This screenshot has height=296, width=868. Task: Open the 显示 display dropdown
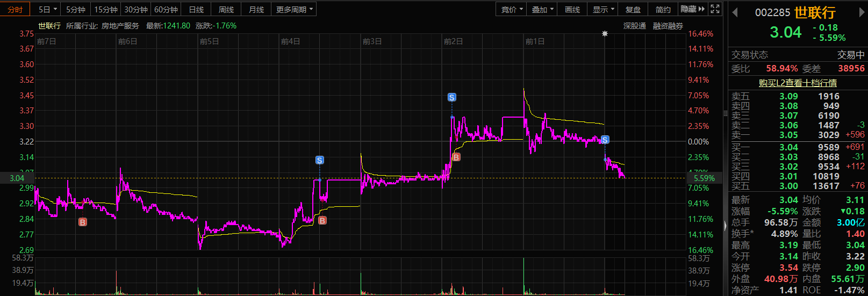tap(603, 10)
